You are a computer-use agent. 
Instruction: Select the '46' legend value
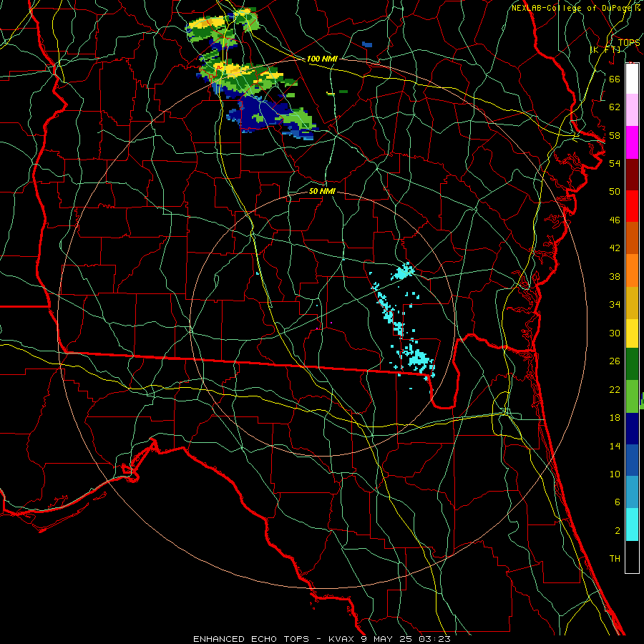tap(615, 220)
